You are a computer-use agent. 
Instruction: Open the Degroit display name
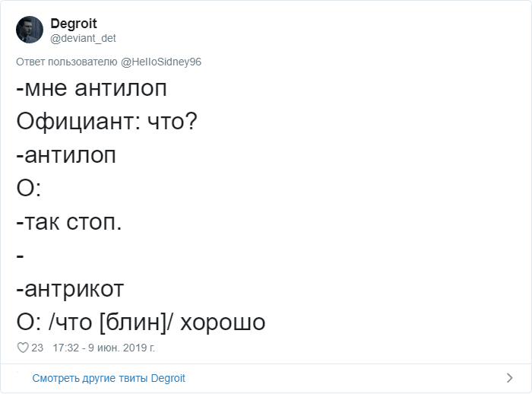(74, 24)
